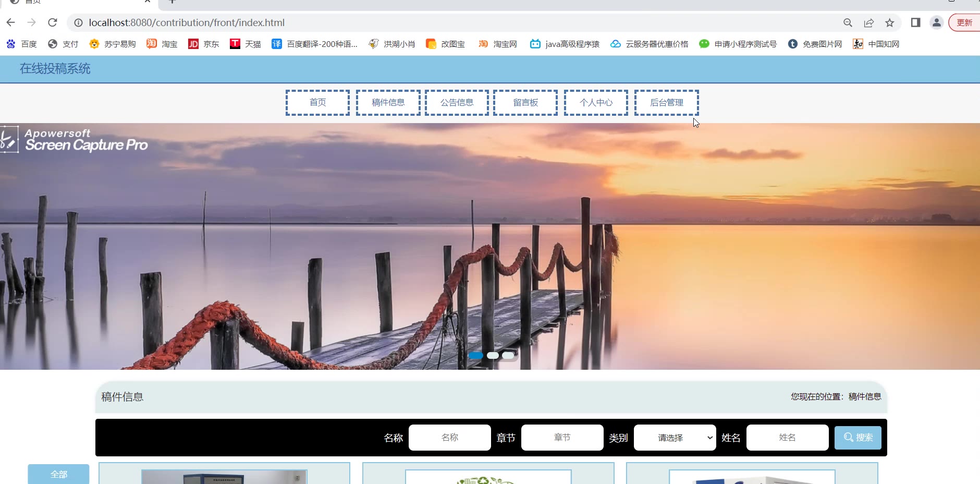Go to the 个人中心 navigation tab

(x=596, y=103)
